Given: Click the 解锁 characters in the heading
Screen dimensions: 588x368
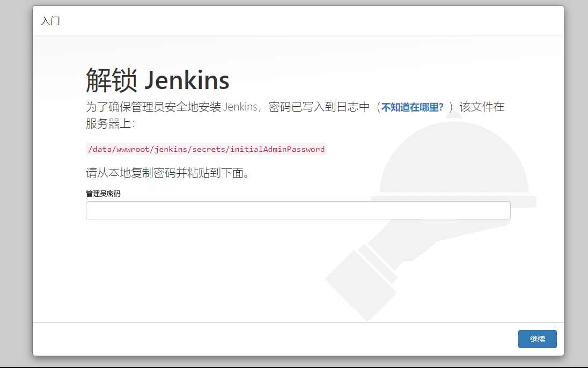Looking at the screenshot, I should (x=111, y=80).
